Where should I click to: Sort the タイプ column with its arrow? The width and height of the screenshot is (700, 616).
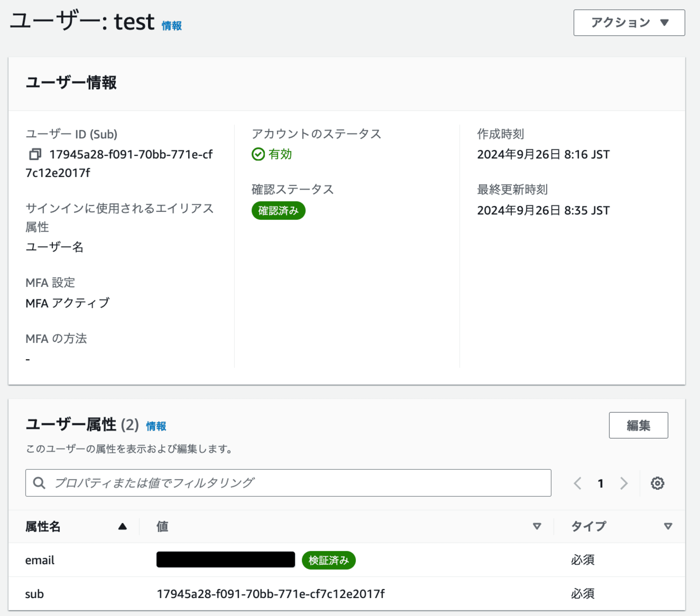[x=668, y=526]
